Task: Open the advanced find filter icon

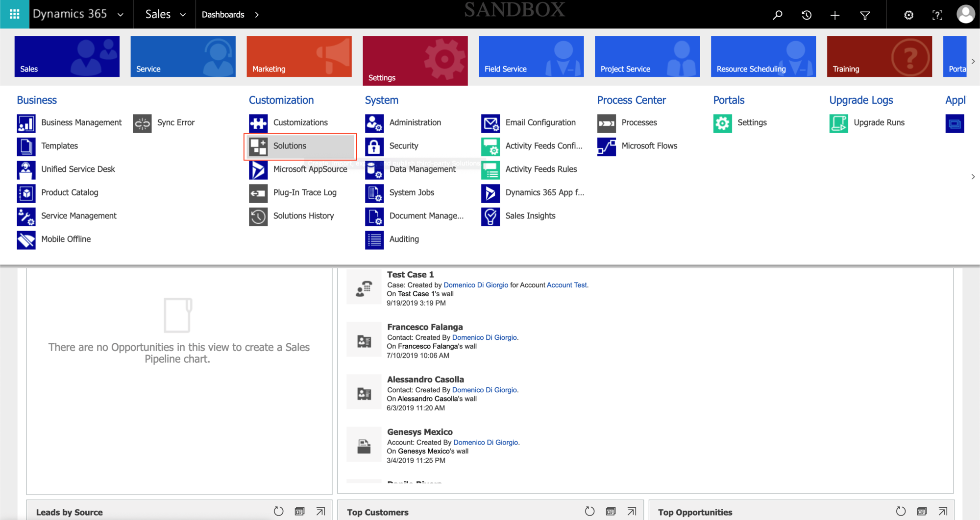Action: 865,15
